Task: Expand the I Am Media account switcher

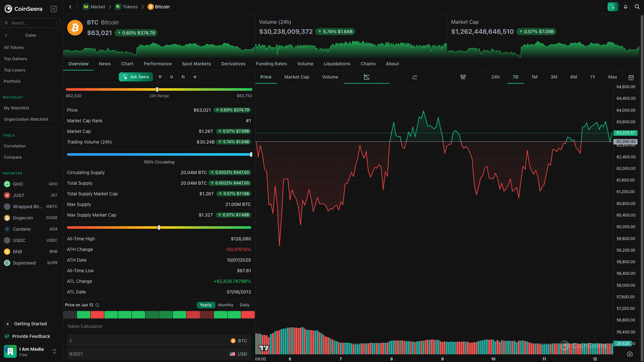Action: [54, 351]
